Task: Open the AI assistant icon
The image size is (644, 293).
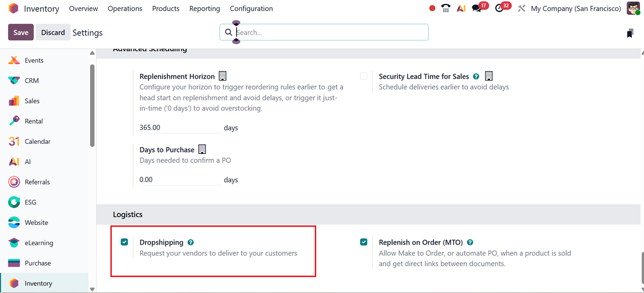Action: click(461, 8)
